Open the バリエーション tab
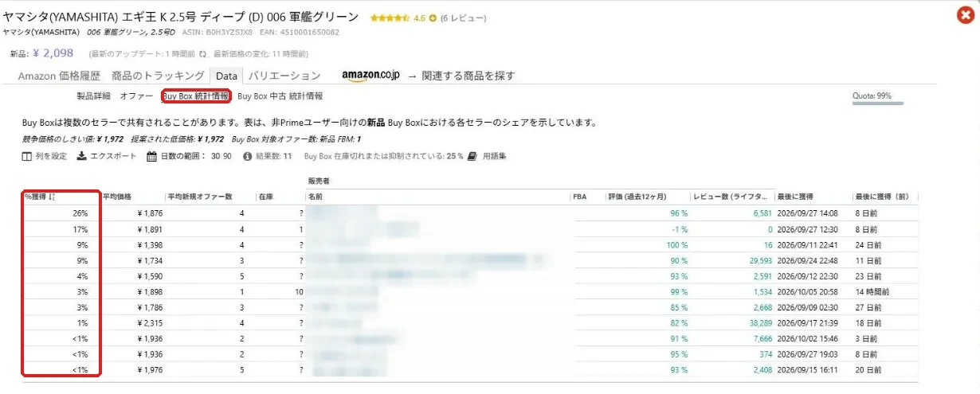This screenshot has width=980, height=394. point(284,76)
